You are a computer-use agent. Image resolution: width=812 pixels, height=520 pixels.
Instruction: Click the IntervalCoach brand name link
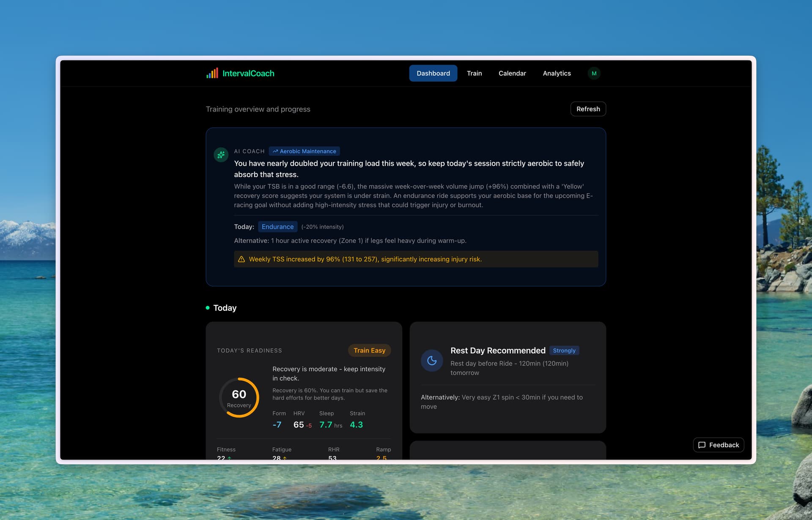(248, 73)
